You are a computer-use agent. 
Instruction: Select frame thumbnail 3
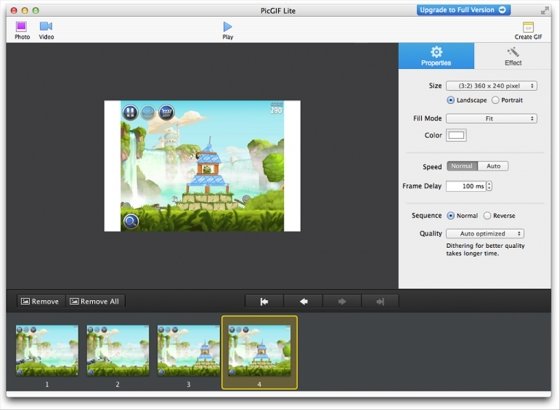pyautogui.click(x=189, y=350)
